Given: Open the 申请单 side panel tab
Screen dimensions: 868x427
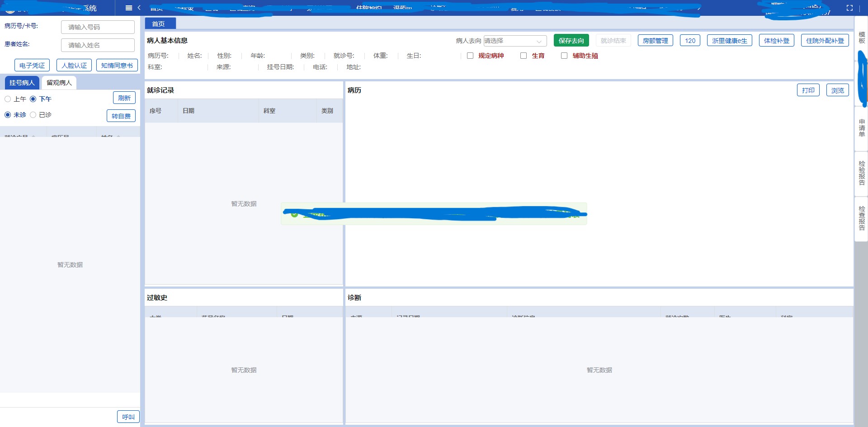Looking at the screenshot, I should [x=862, y=128].
